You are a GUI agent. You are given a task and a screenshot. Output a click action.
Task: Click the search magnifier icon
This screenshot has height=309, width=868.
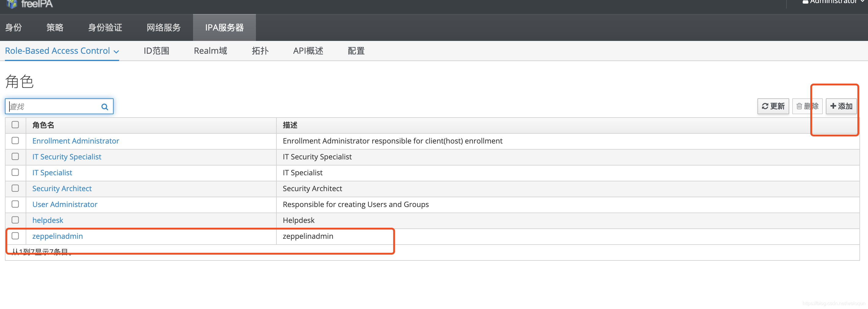tap(105, 107)
